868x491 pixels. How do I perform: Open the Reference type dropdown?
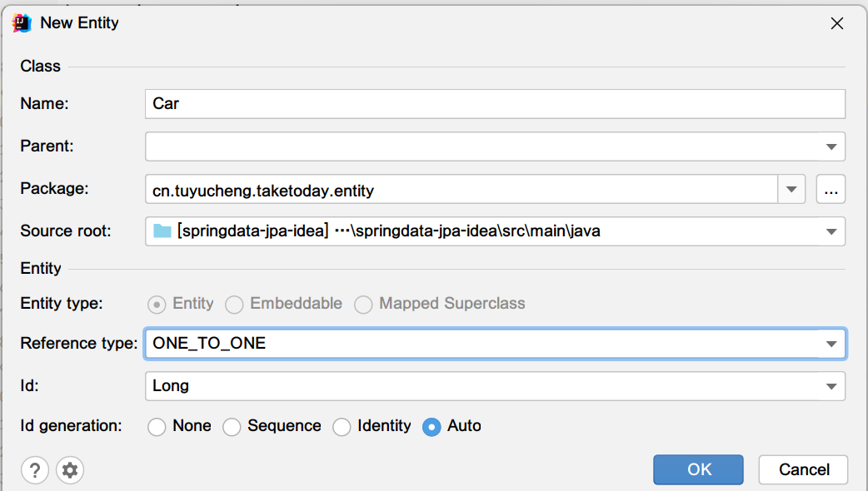[831, 343]
